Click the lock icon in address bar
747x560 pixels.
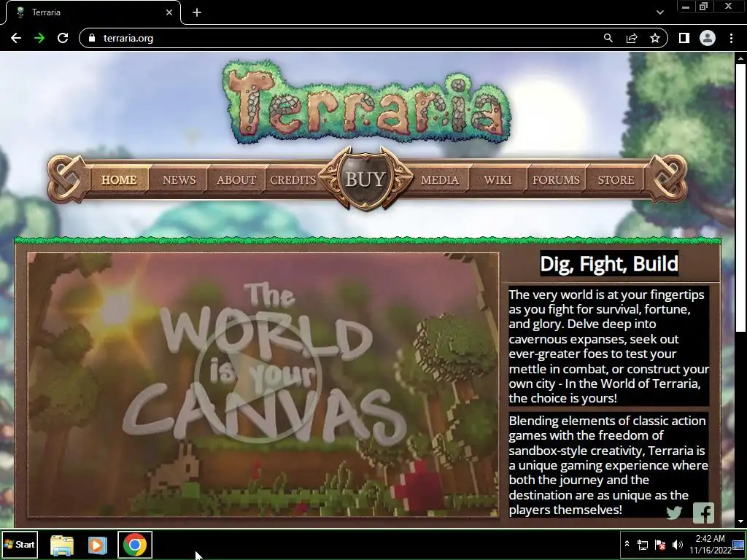point(92,38)
